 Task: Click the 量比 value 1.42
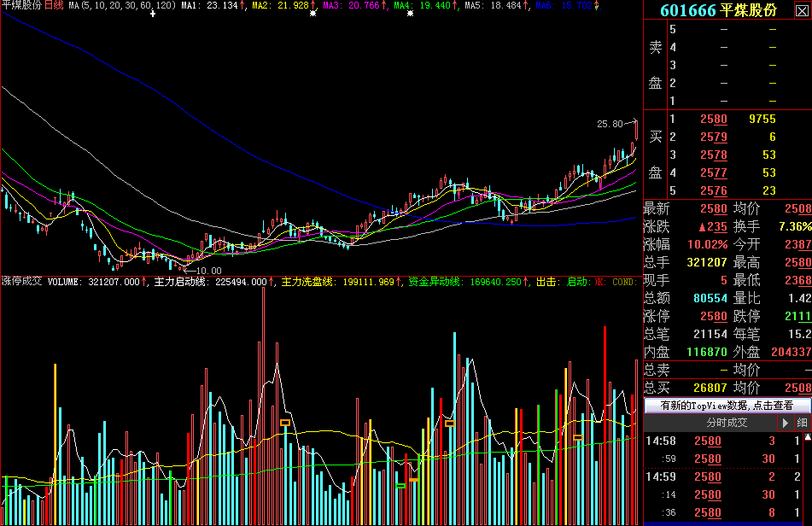pos(801,298)
